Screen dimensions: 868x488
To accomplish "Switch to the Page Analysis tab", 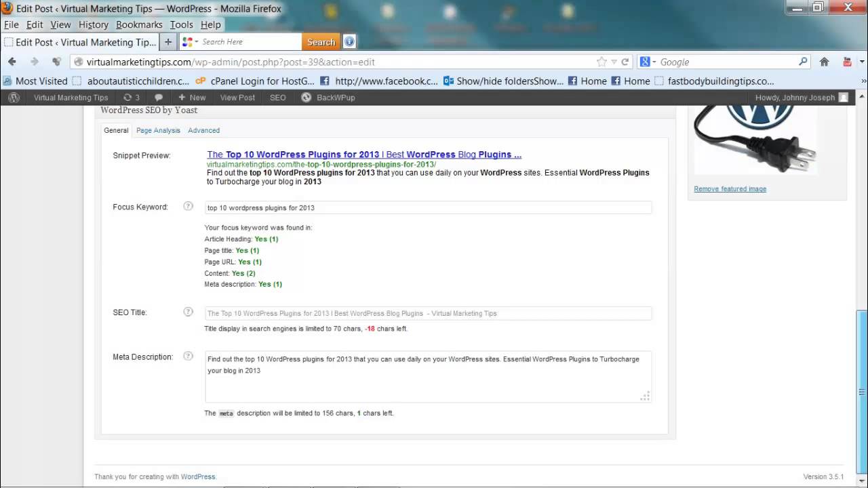I will [x=158, y=130].
